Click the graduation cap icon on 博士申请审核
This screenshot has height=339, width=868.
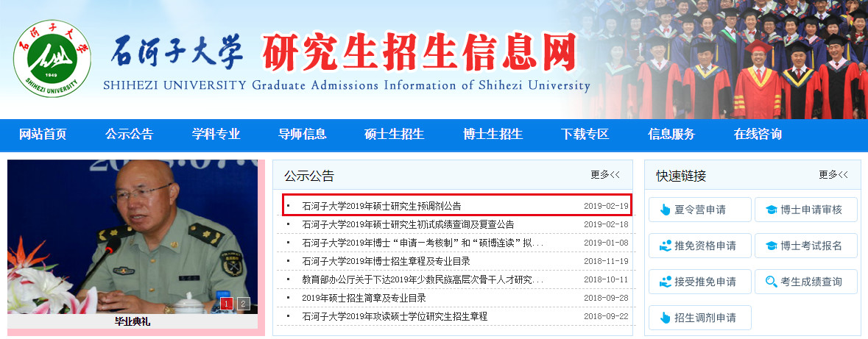pyautogui.click(x=771, y=210)
